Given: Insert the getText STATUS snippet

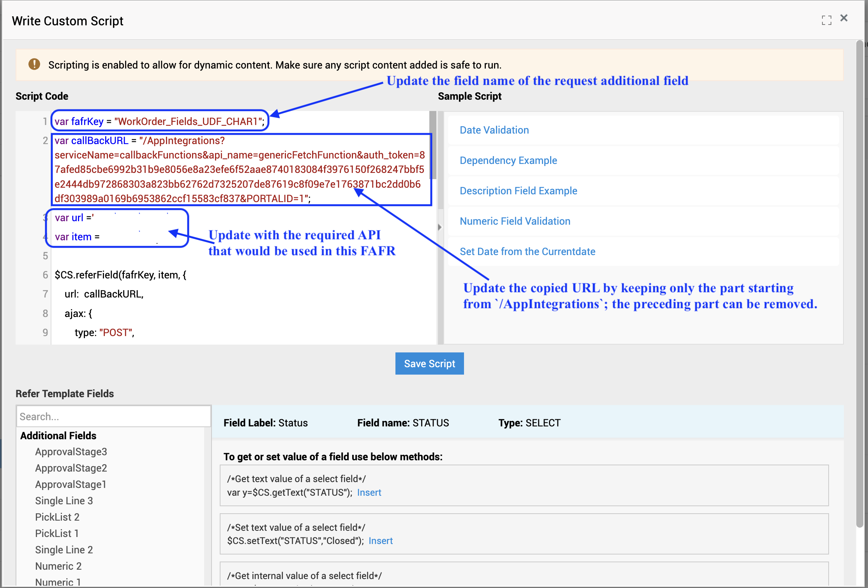Looking at the screenshot, I should tap(369, 493).
